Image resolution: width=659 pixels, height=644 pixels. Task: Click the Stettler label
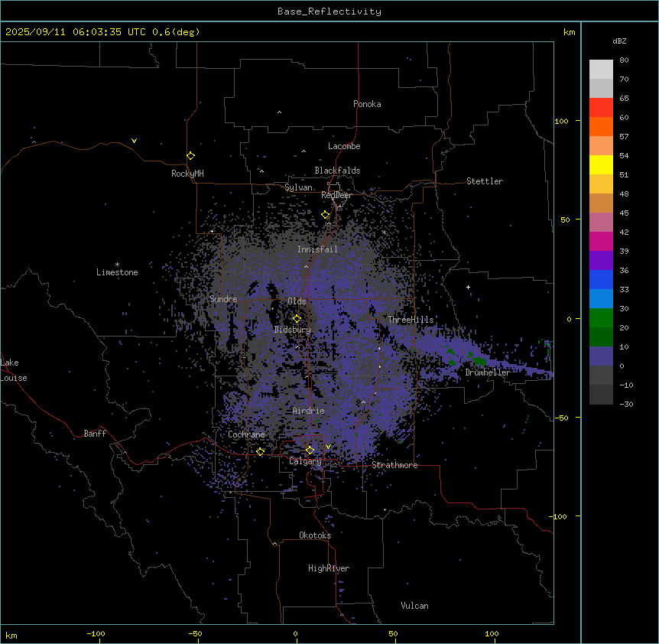point(485,181)
